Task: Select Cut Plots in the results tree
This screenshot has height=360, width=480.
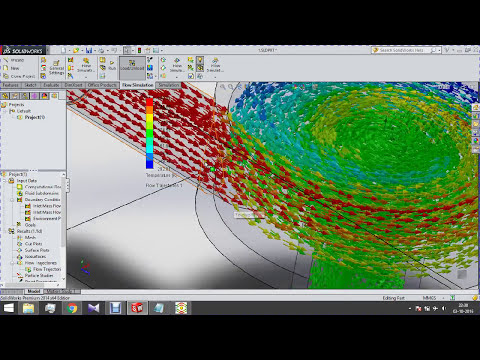Action: pos(33,244)
